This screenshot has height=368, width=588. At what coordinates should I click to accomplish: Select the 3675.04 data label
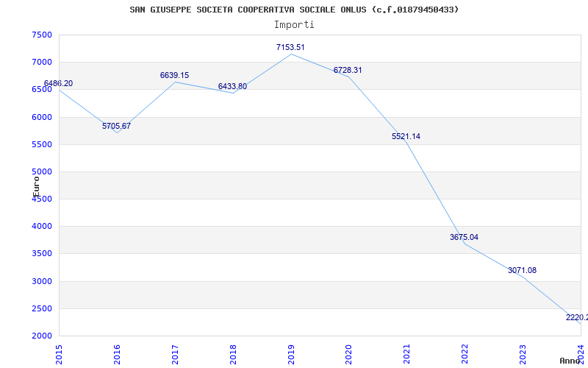(465, 237)
